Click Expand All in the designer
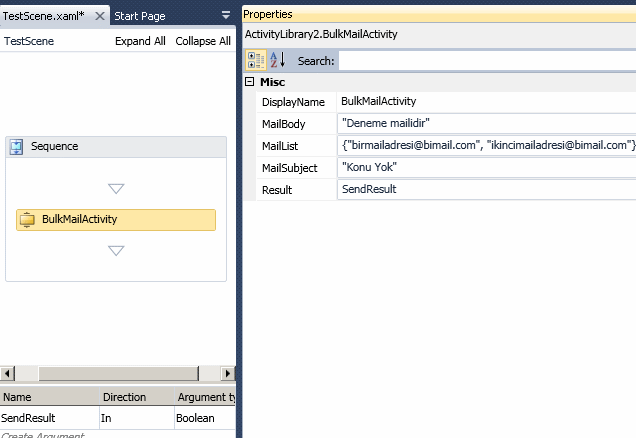Image resolution: width=636 pixels, height=438 pixels. click(x=140, y=41)
